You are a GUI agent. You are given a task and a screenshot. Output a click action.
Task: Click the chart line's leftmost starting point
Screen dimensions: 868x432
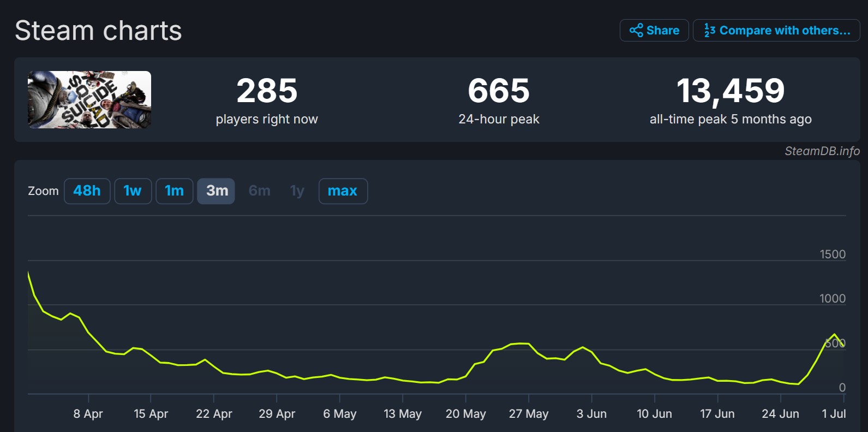click(28, 273)
